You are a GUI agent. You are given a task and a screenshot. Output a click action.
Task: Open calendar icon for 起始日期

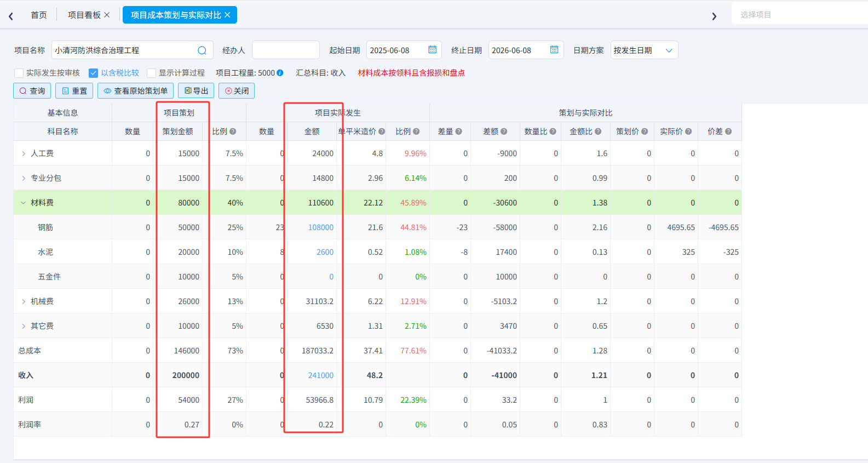click(433, 50)
